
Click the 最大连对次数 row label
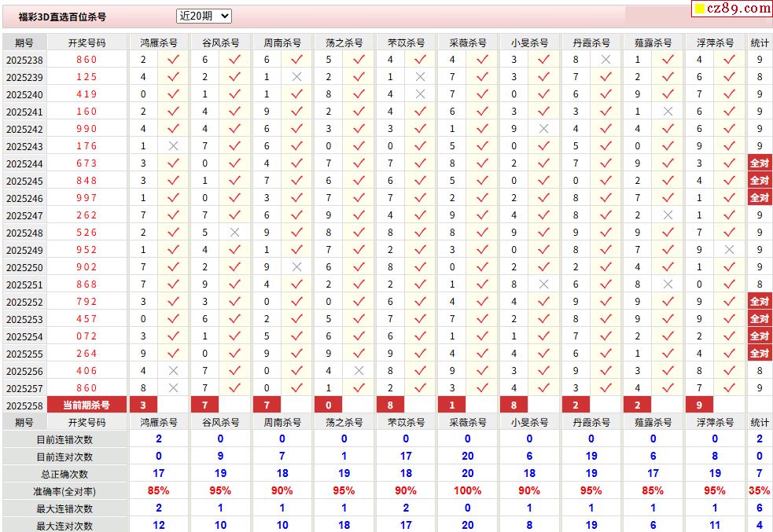coord(64,526)
